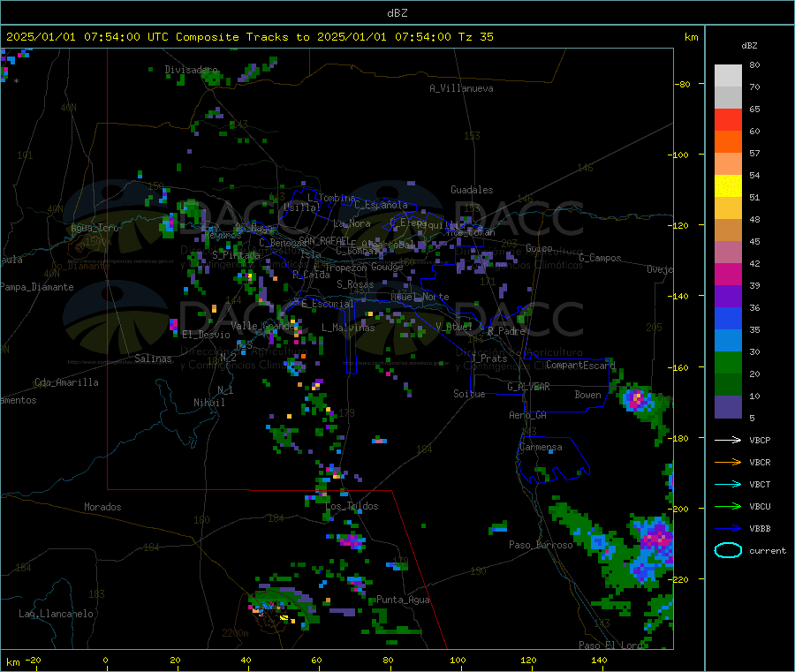Click the dBZ title at top
Image resolution: width=795 pixels, height=672 pixels.
[397, 13]
